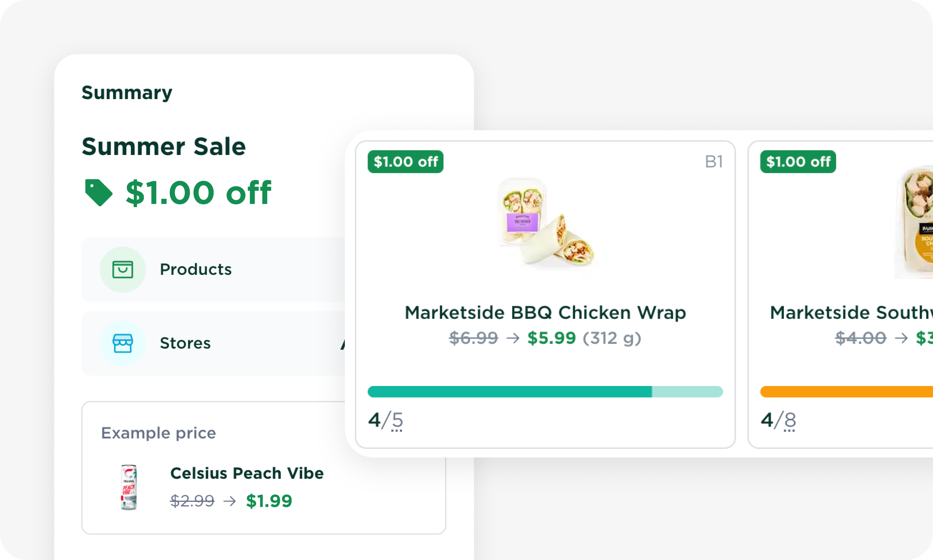Click the Southwest wrap product image

(914, 223)
